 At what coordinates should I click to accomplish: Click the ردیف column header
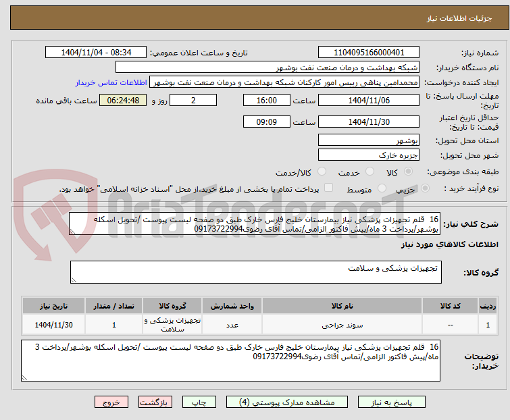click(488, 306)
